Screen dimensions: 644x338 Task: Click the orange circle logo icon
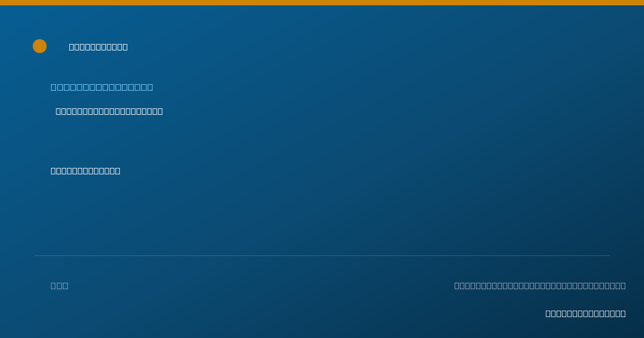pos(40,46)
